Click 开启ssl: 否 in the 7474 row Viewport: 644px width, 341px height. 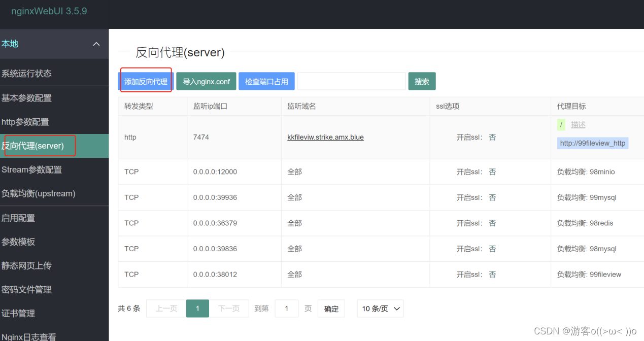pyautogui.click(x=476, y=137)
